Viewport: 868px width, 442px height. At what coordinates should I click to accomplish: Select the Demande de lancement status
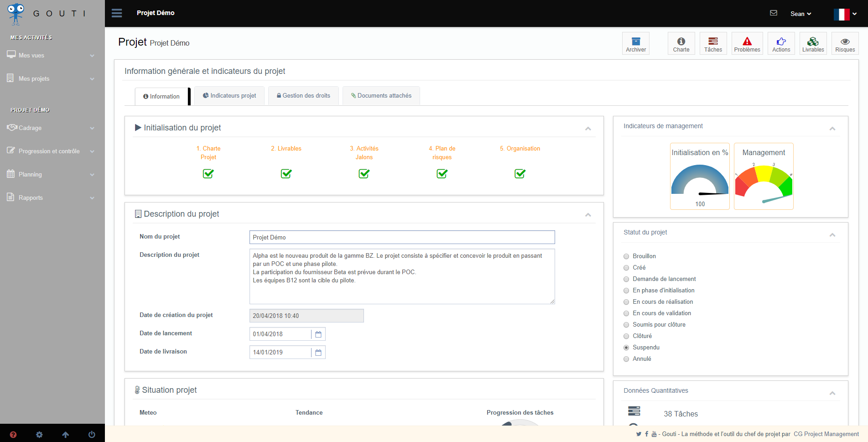point(626,279)
